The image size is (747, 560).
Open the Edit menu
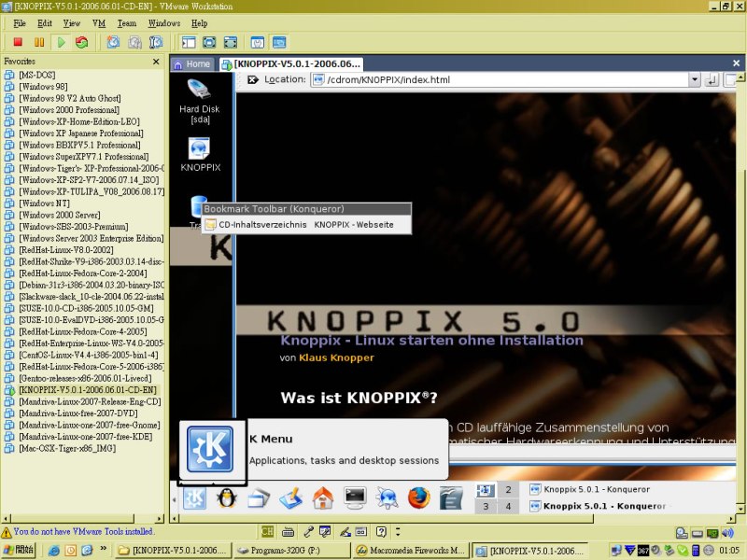[x=45, y=23]
